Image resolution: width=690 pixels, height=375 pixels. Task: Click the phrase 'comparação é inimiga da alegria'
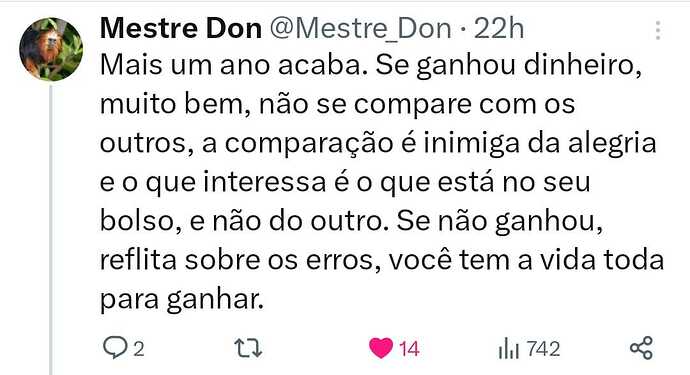click(440, 144)
